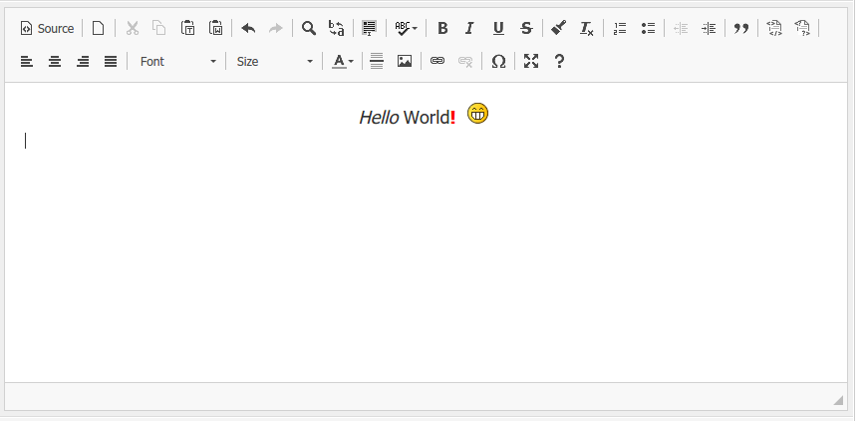Click the Undo arrow icon
Viewport: 868px width, 421px height.
coord(248,28)
